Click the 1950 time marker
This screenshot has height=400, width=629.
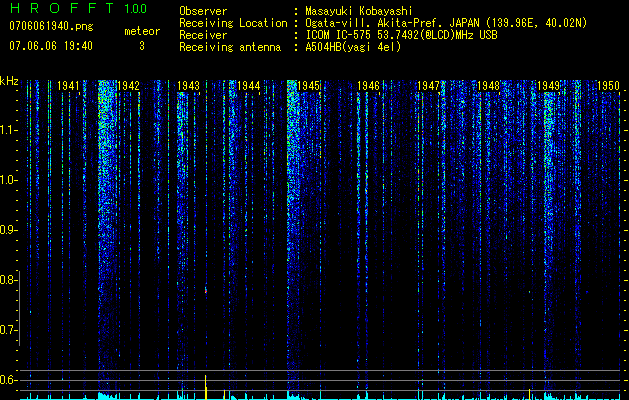point(609,85)
